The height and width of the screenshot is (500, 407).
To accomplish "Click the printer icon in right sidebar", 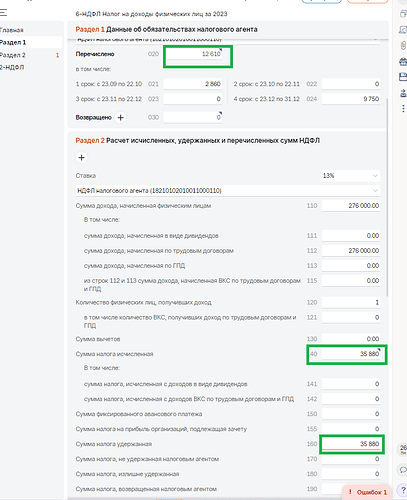I will click(x=403, y=61).
